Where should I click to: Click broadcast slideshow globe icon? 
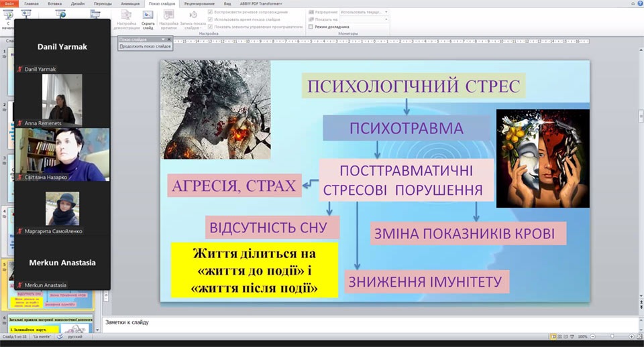(x=61, y=14)
